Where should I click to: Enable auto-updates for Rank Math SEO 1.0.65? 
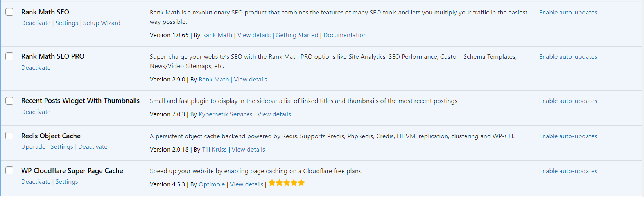pyautogui.click(x=568, y=13)
